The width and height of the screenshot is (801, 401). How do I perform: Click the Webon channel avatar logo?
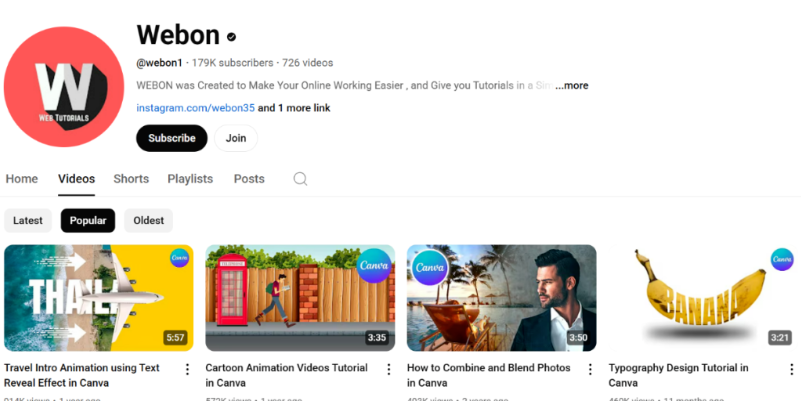[64, 88]
